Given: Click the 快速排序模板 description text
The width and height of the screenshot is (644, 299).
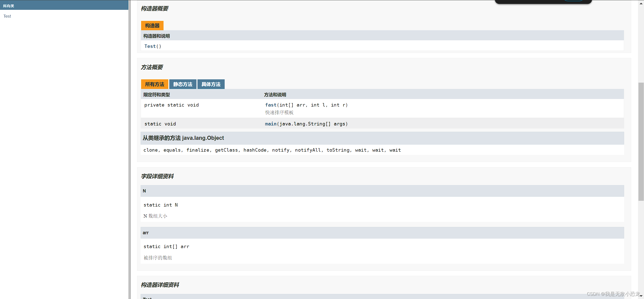Looking at the screenshot, I should (x=279, y=112).
